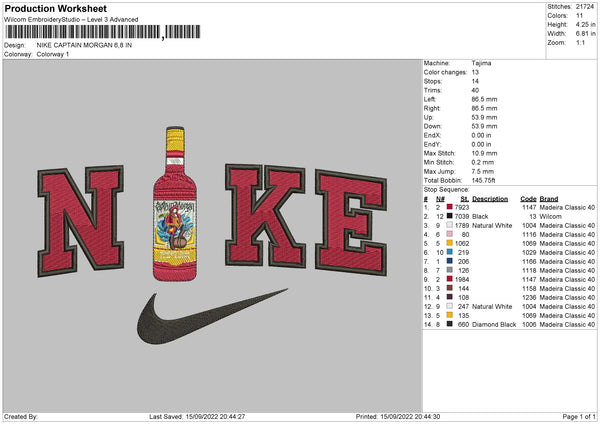The height and width of the screenshot is (424, 600).
Task: Click 'Wilcom' brand in stop row 2
Action: (550, 216)
